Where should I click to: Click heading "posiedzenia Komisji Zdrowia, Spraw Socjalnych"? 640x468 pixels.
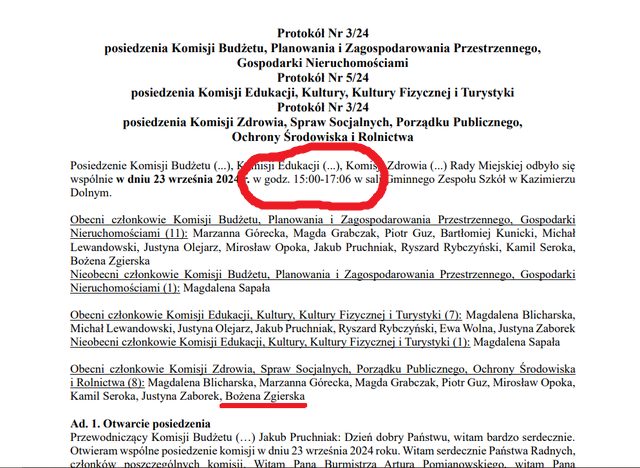(321, 121)
